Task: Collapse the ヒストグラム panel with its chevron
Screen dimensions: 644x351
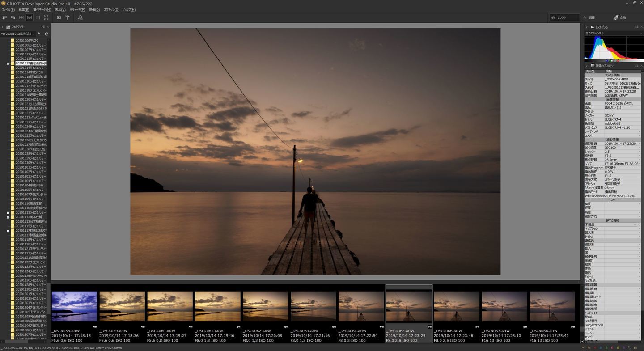Action: point(587,27)
